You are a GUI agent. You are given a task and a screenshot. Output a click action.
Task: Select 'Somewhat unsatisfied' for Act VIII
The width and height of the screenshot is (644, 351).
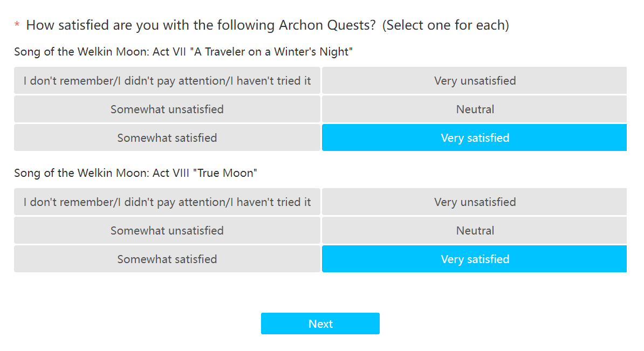coord(167,231)
